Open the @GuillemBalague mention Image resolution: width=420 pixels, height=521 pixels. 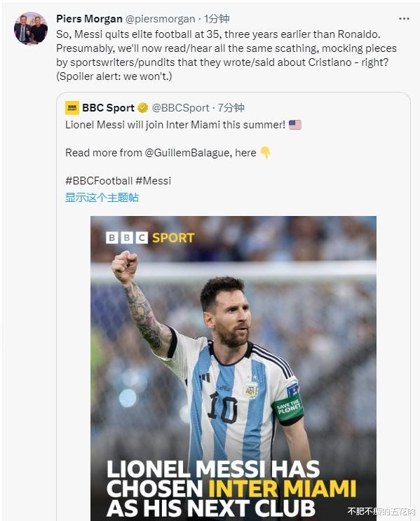point(188,153)
